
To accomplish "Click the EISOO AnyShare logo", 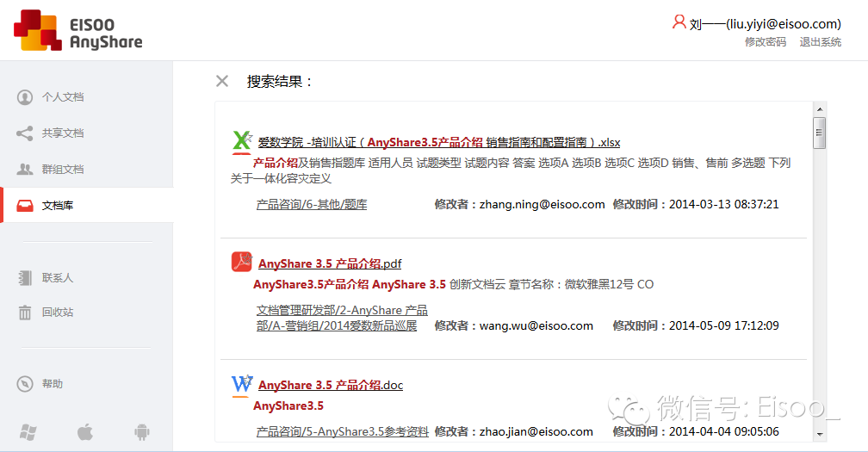I will click(x=78, y=30).
